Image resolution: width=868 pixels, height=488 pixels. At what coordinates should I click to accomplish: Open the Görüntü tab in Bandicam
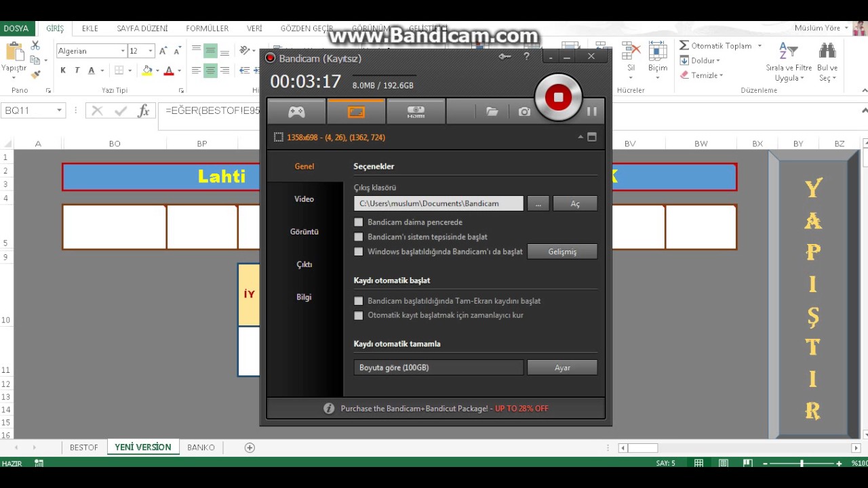(304, 231)
